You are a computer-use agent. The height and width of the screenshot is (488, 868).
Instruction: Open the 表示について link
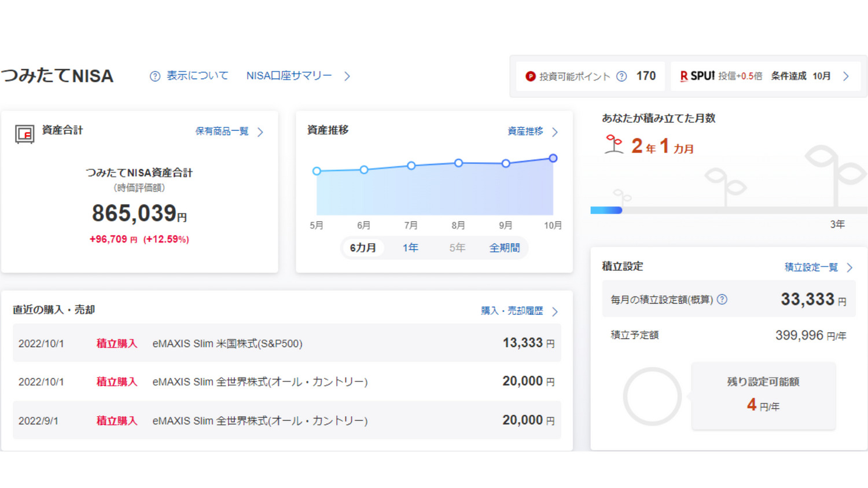click(197, 76)
